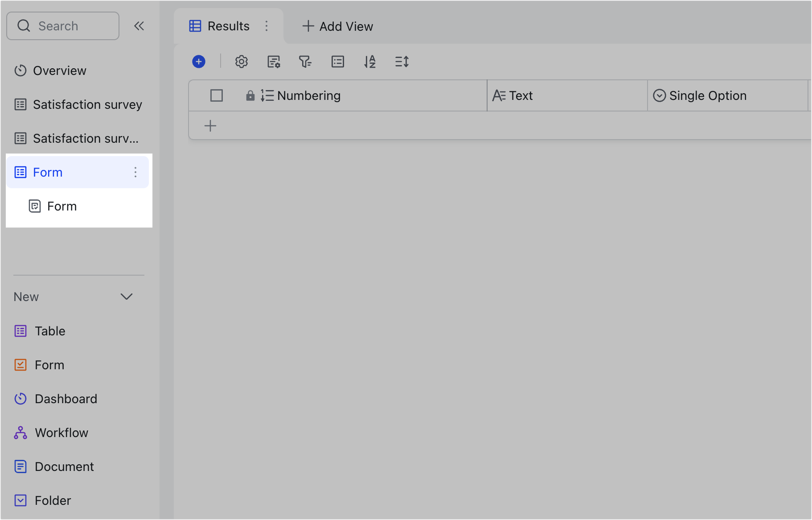
Task: Open the field list icon in toolbar
Action: tap(337, 62)
